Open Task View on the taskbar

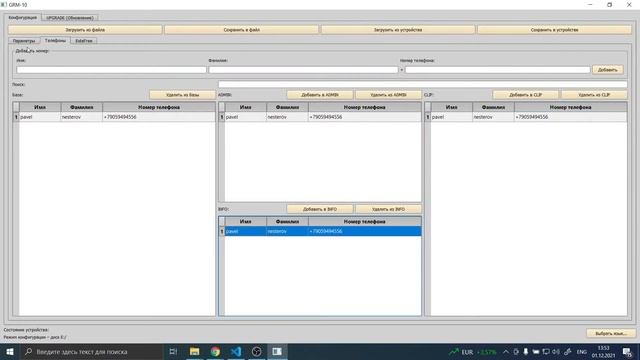tap(173, 351)
